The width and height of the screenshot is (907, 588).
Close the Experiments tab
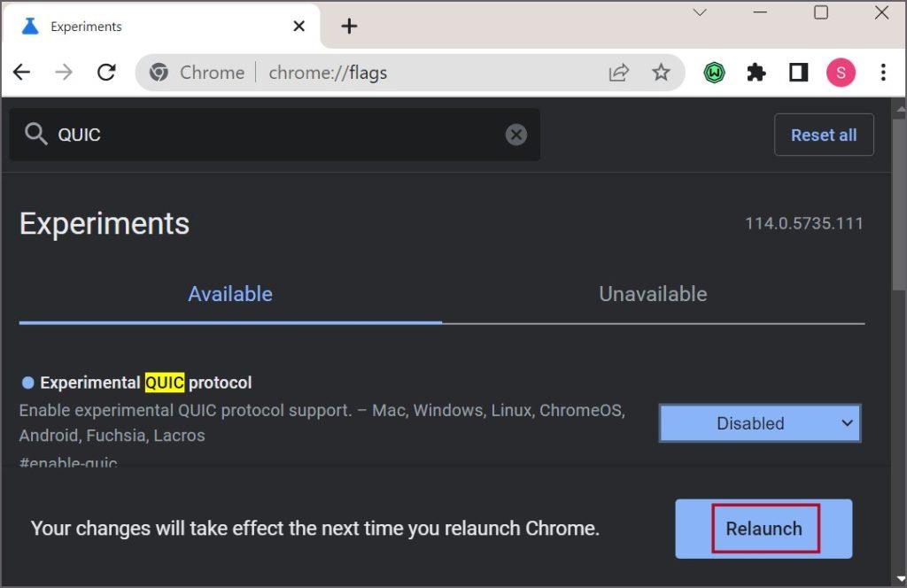[298, 26]
